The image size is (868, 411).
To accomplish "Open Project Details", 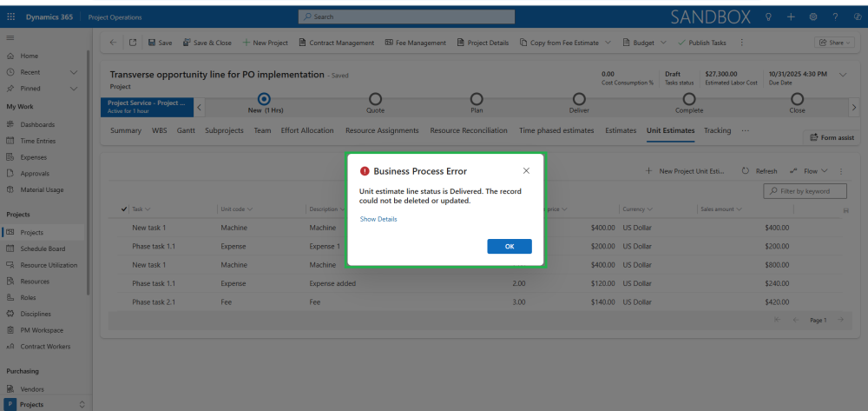I will (x=483, y=43).
